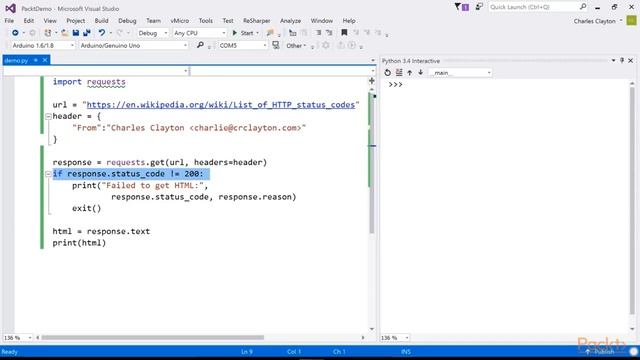The image size is (640, 360).
Task: Open the Tools menu
Action: (205, 20)
